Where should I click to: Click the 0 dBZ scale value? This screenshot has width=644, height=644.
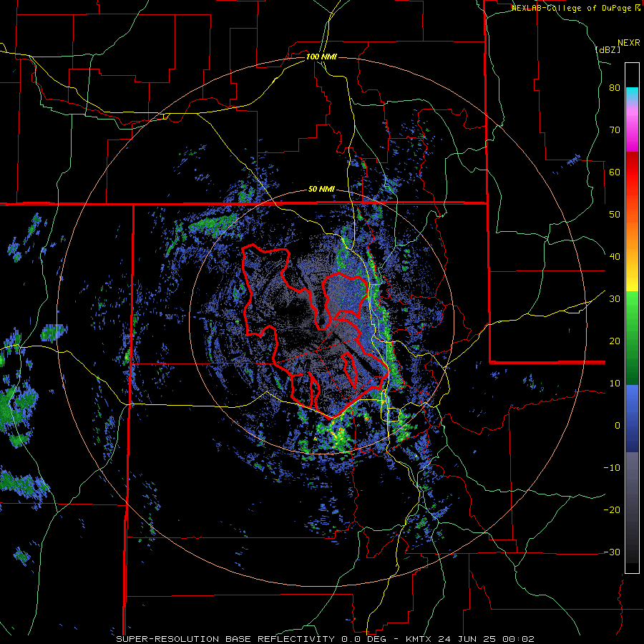tap(618, 426)
